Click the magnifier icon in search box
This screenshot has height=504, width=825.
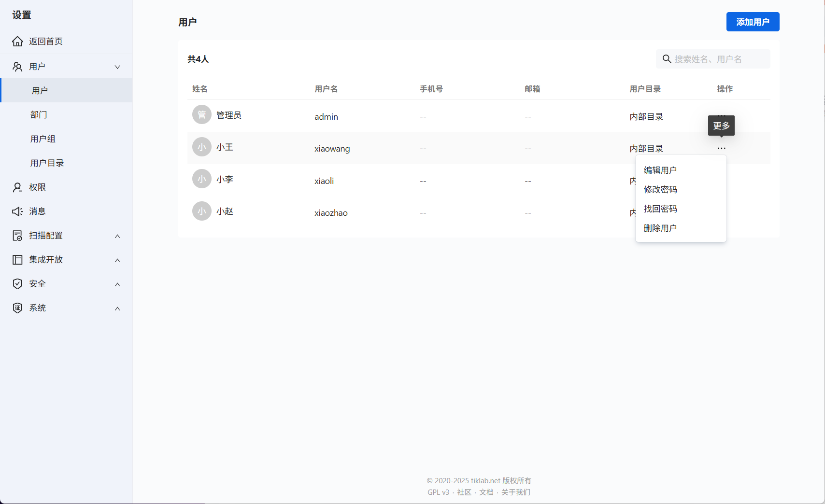tap(667, 59)
